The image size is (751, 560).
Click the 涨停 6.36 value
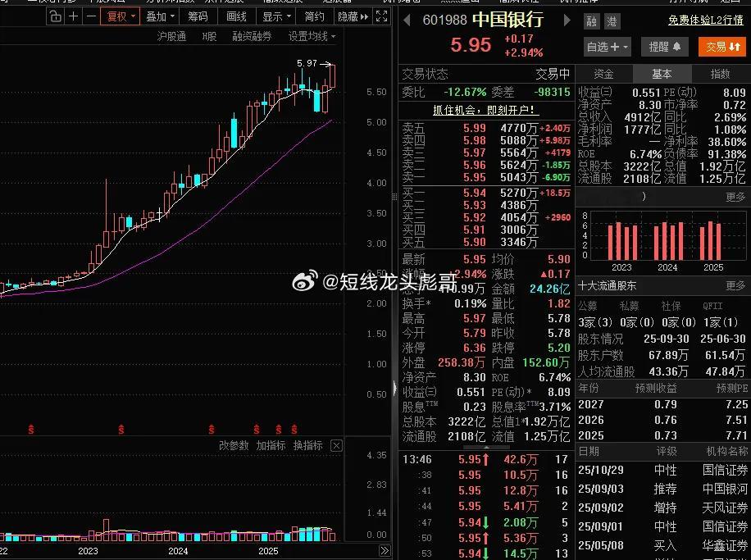click(x=474, y=348)
